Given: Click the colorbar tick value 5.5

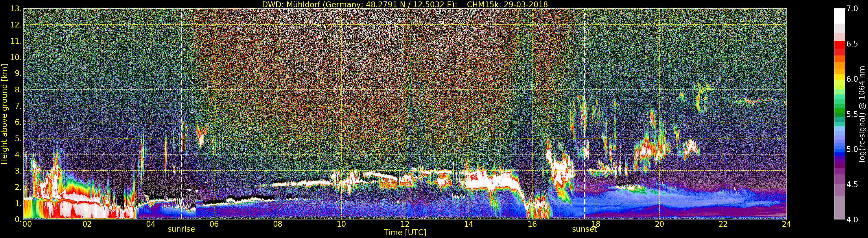Looking at the screenshot, I should [852, 114].
